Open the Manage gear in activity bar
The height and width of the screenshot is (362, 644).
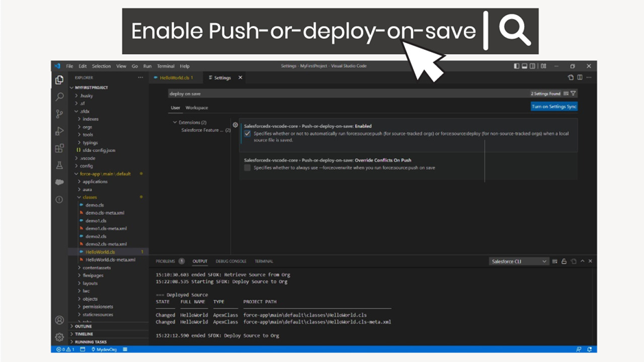coord(60,337)
